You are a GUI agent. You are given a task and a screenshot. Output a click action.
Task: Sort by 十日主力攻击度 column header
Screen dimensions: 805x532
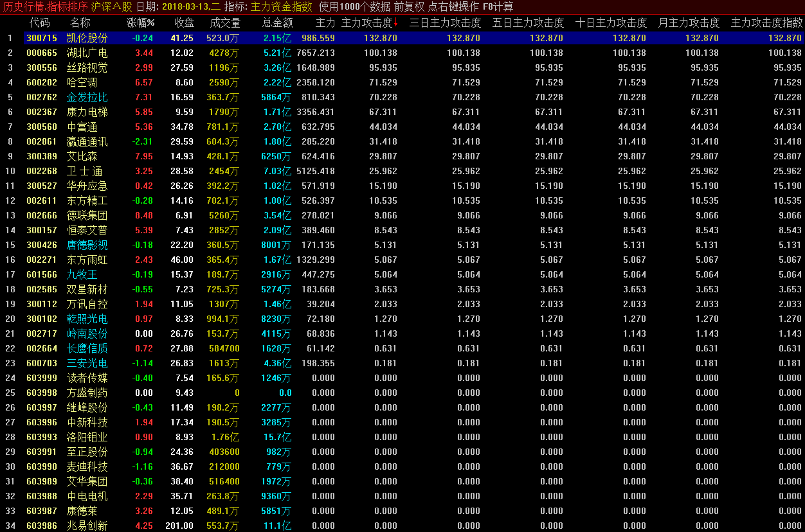point(611,23)
